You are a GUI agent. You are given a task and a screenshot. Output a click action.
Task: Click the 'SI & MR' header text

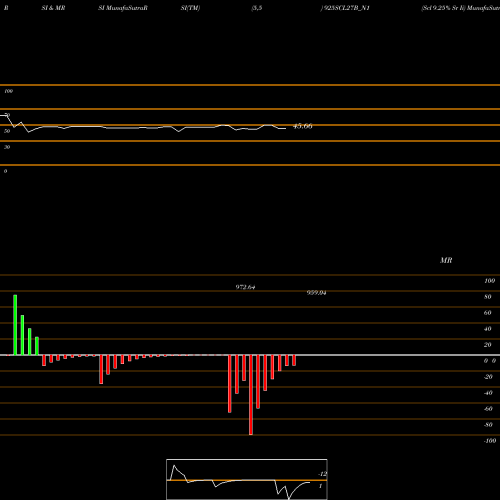pos(53,8)
